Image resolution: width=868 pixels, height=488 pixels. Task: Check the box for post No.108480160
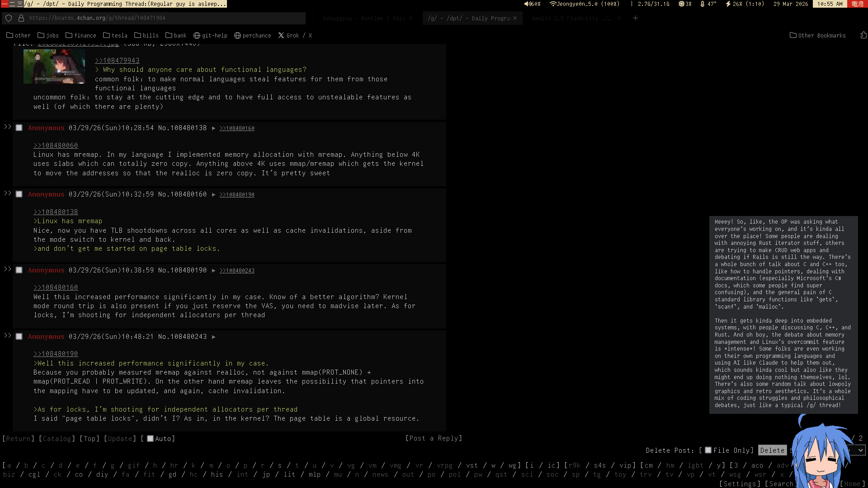(19, 194)
